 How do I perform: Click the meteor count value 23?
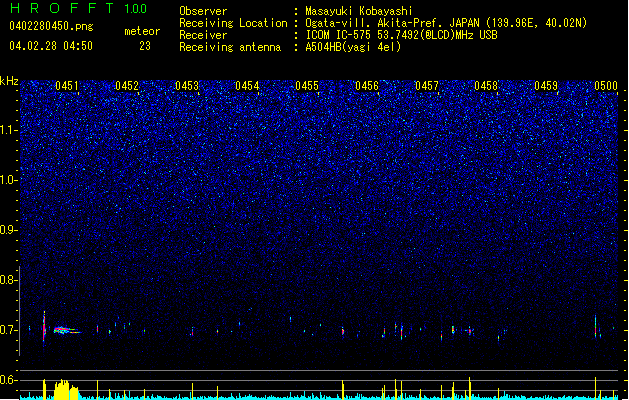click(x=145, y=46)
